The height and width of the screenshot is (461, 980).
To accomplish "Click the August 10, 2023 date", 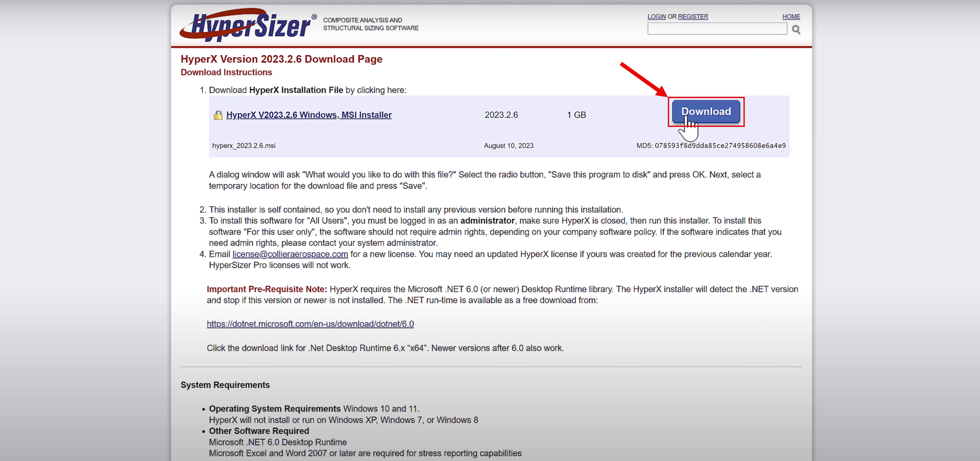I will point(509,146).
